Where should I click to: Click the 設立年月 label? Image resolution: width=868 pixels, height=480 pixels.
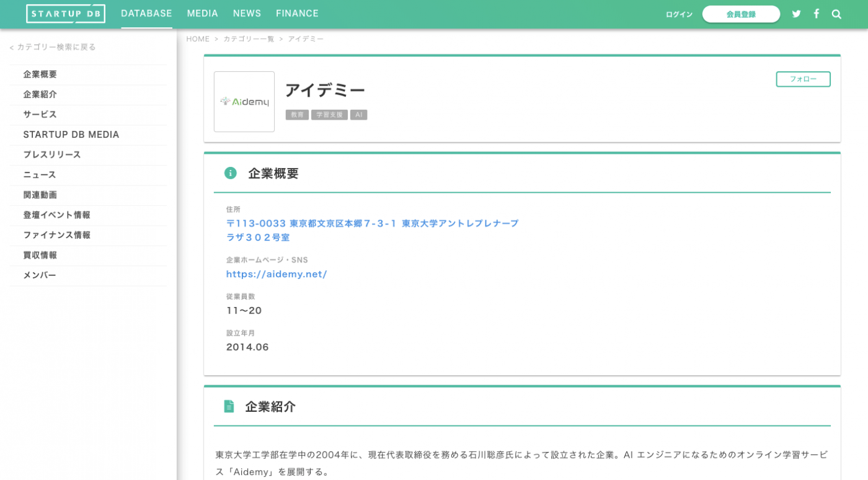(241, 333)
